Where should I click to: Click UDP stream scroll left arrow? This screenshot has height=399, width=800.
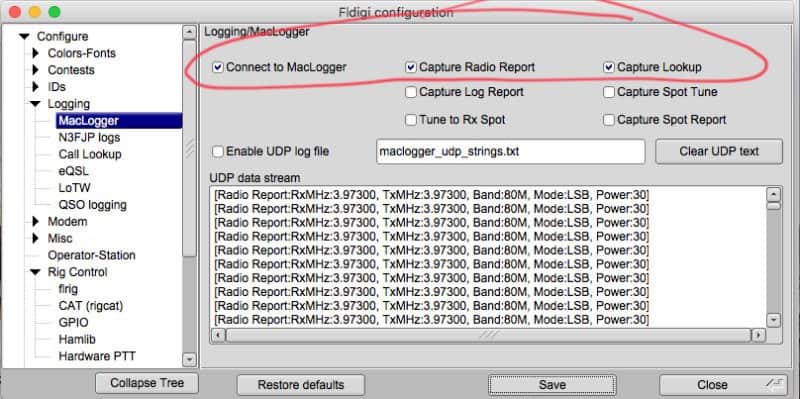[218, 335]
